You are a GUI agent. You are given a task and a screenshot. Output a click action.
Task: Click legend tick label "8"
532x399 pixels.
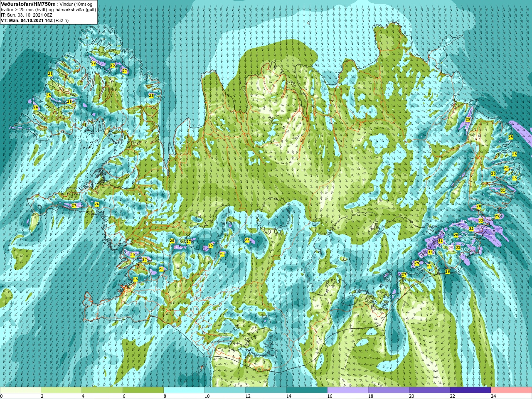click(x=165, y=396)
